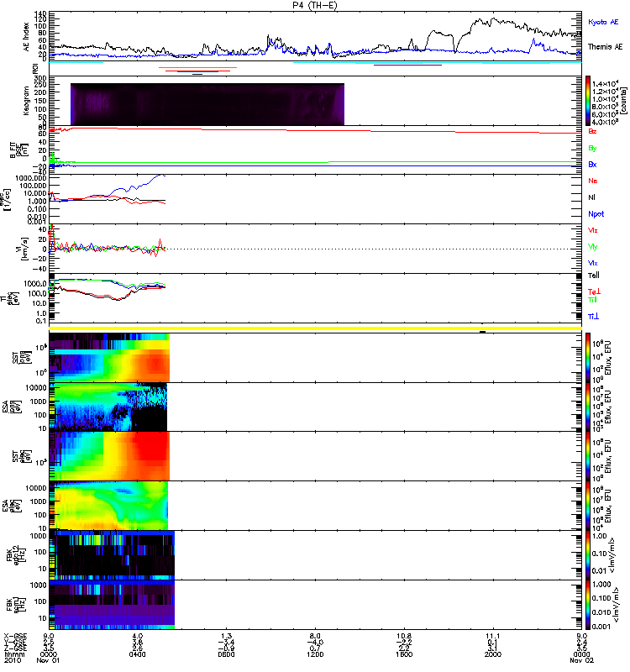
Task: Select the green Ti parallel legend label
Action: [x=592, y=300]
